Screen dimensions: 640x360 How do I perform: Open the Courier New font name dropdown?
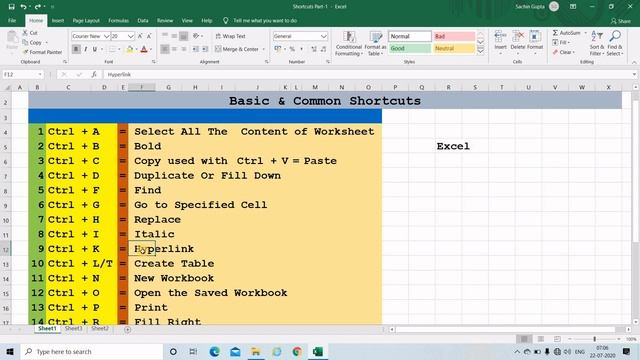tap(106, 36)
